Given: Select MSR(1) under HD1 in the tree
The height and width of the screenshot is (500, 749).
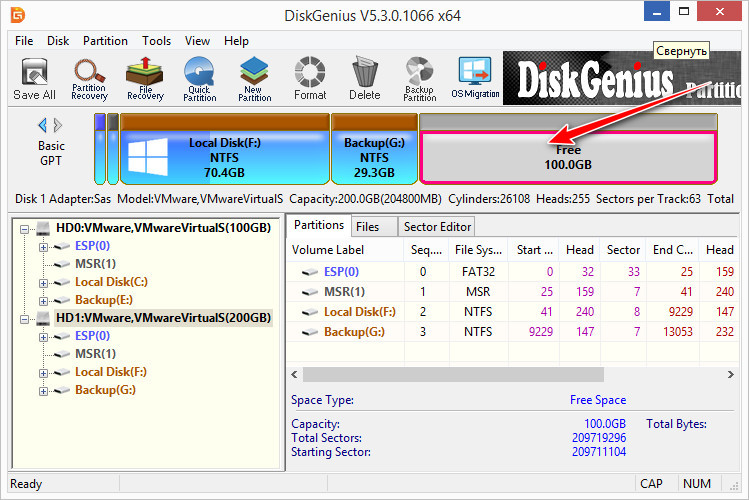Looking at the screenshot, I should tap(95, 354).
